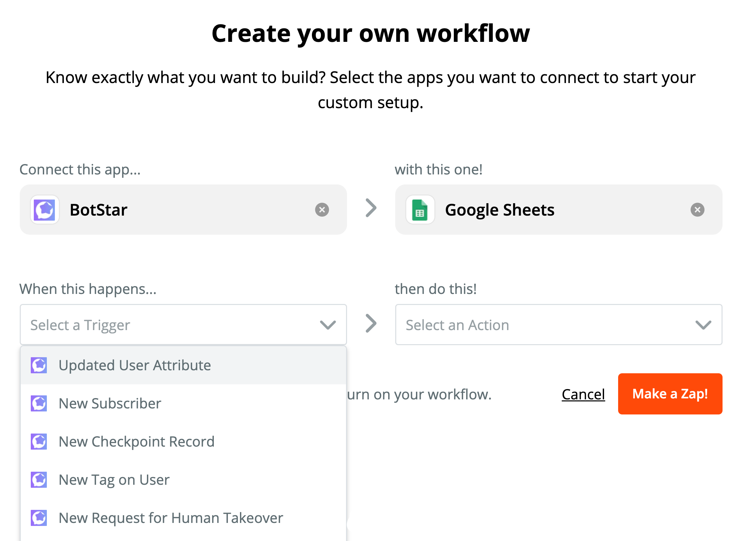Open the Select an Action dropdown
Screen dimensions: 756x541
coord(559,325)
